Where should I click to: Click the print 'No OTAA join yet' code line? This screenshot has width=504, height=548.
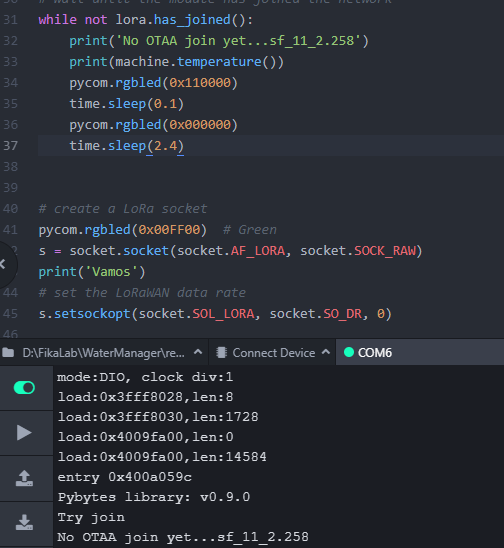(219, 41)
